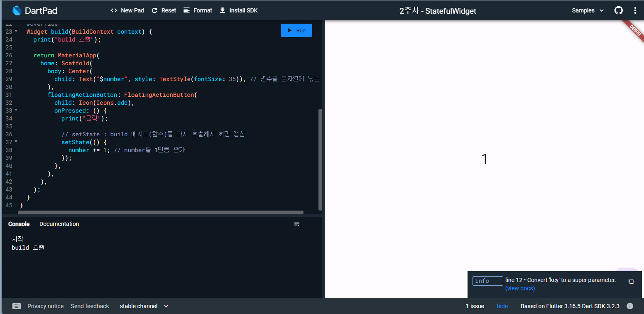Click 'child: Icon(Icons.add),' code line
644x314 pixels.
[x=94, y=103]
